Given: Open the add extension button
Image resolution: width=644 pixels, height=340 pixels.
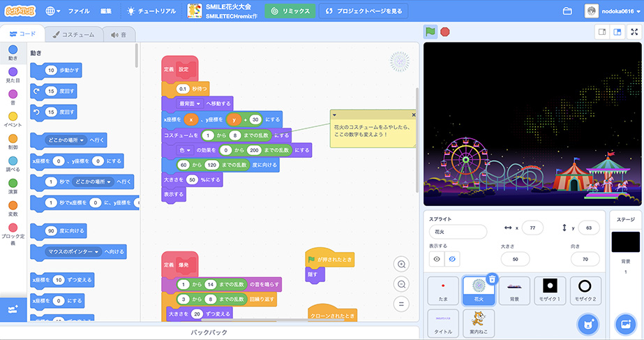Looking at the screenshot, I should [x=13, y=309].
